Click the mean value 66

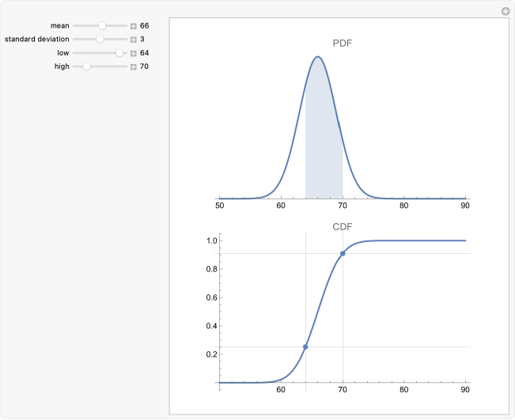coord(145,25)
